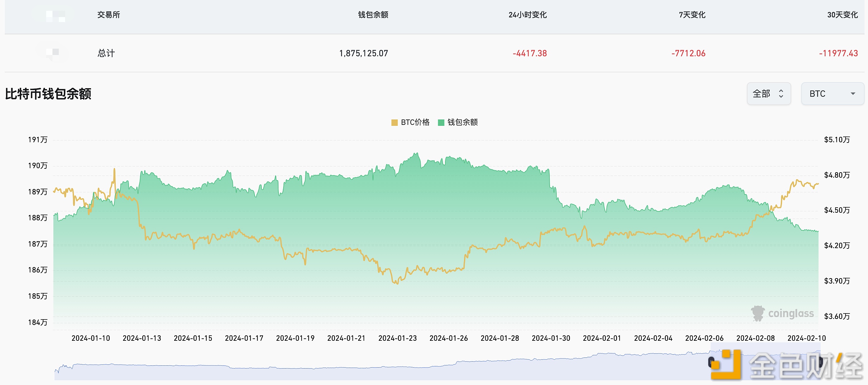Toggle the 钱包余额 legend series
This screenshot has width=868, height=385.
pyautogui.click(x=458, y=122)
